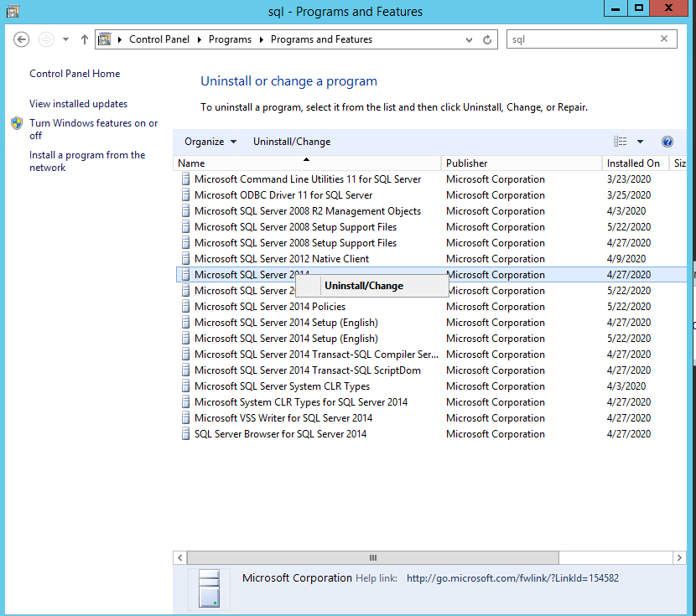Click the icon of SQL Server 2008 R2 Management Objects
Image resolution: width=696 pixels, height=616 pixels.
pos(185,211)
